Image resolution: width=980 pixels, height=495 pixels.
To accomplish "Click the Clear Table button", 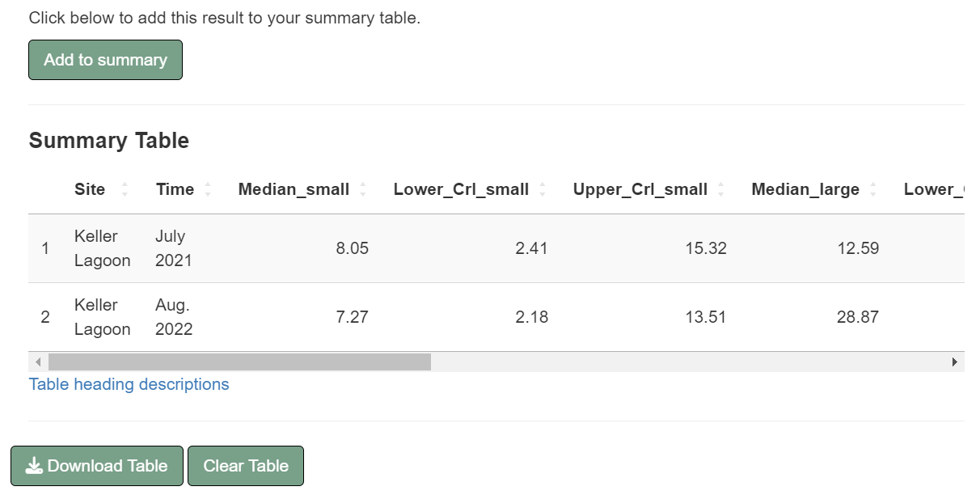I will pyautogui.click(x=246, y=466).
